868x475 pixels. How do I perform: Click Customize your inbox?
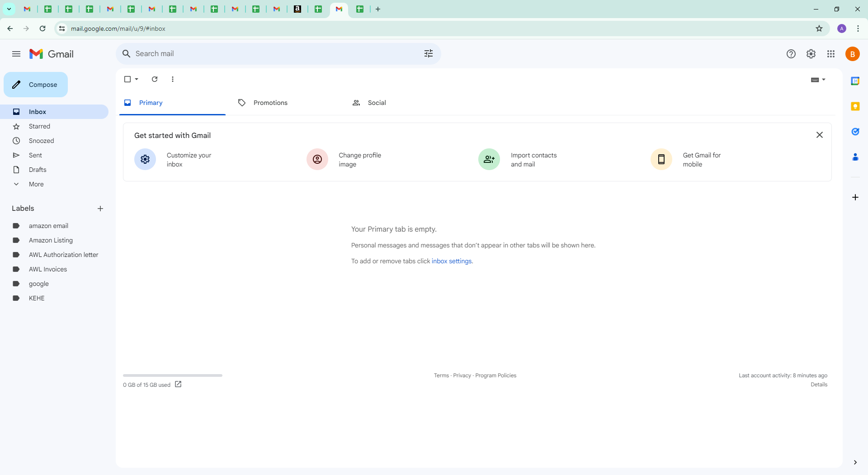(x=173, y=159)
